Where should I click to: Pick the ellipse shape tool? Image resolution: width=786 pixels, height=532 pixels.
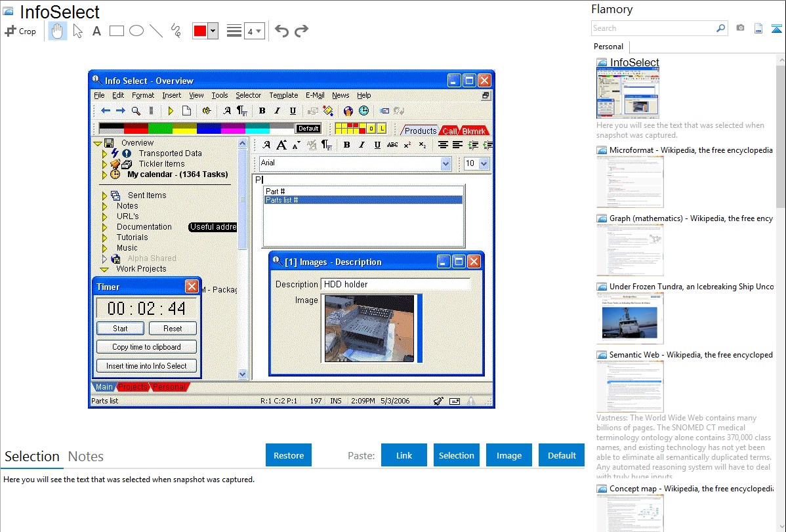pos(136,31)
